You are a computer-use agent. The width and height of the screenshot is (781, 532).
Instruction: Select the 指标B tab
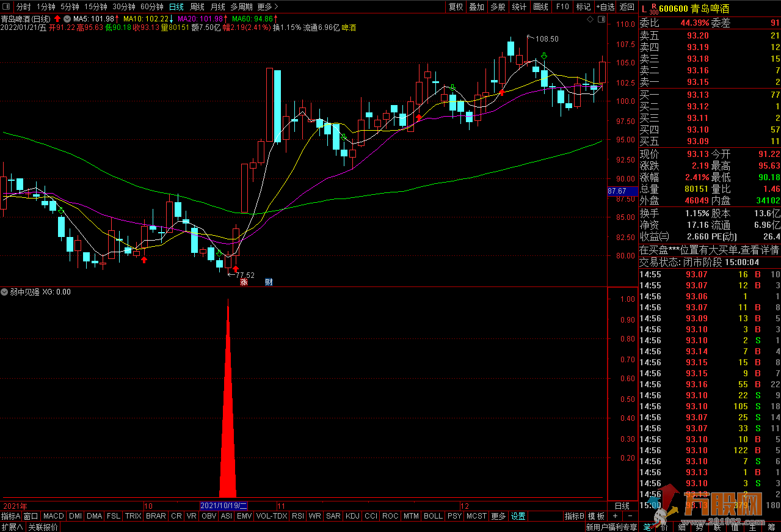574,516
